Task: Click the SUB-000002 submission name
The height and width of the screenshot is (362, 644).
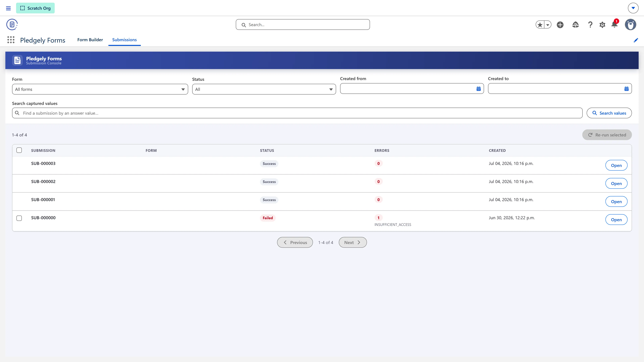Action: (43, 182)
